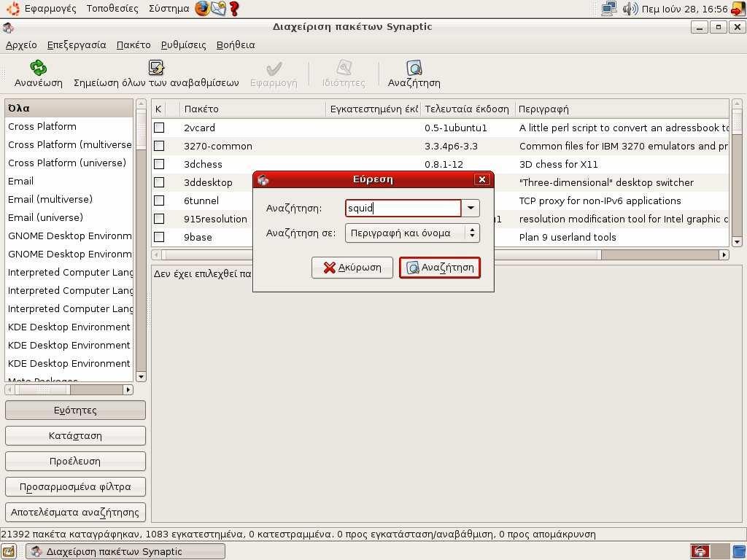This screenshot has height=560, width=747.
Task: Select the Email category
Action: tap(69, 181)
